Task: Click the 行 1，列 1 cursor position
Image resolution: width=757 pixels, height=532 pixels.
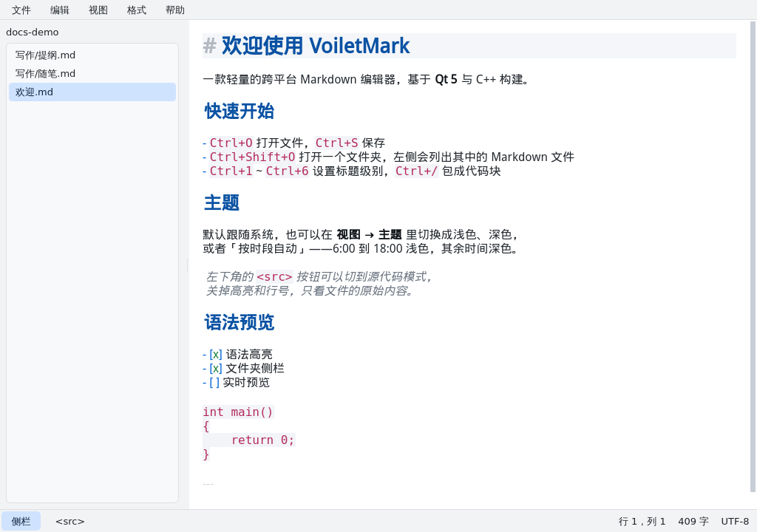Action: (x=642, y=522)
